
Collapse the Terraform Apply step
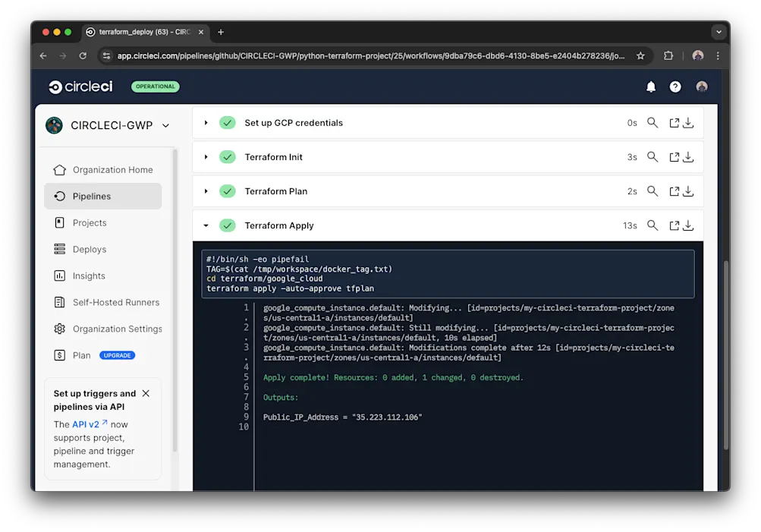[x=205, y=225]
